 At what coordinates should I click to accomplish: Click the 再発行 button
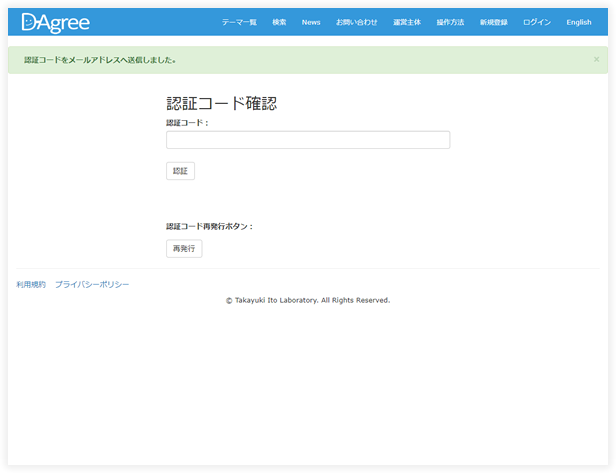(x=184, y=249)
